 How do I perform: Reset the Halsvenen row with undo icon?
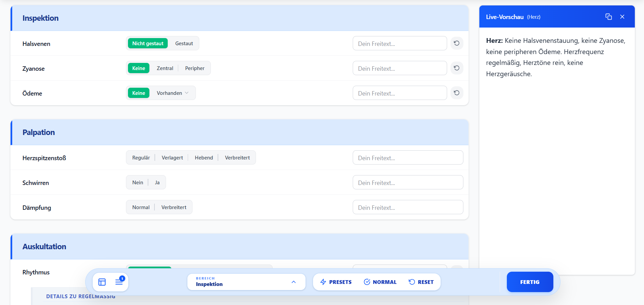point(457,43)
